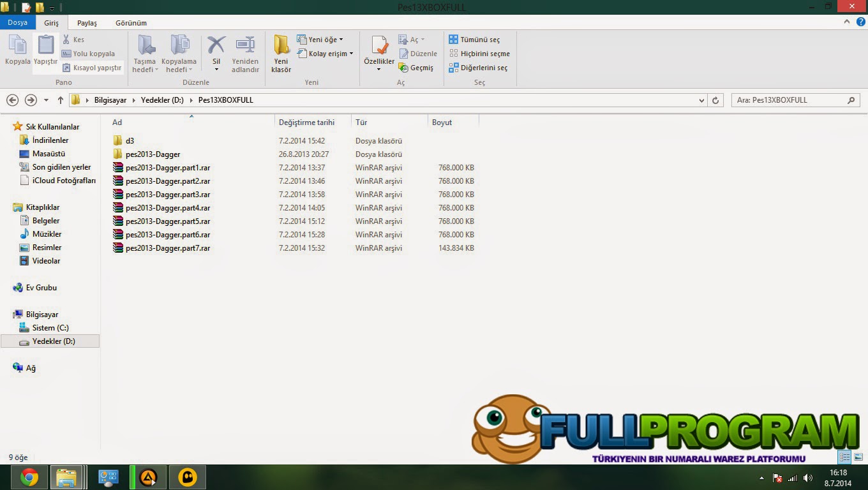
Task: Click Düzenle in the Aç group
Action: coord(418,54)
